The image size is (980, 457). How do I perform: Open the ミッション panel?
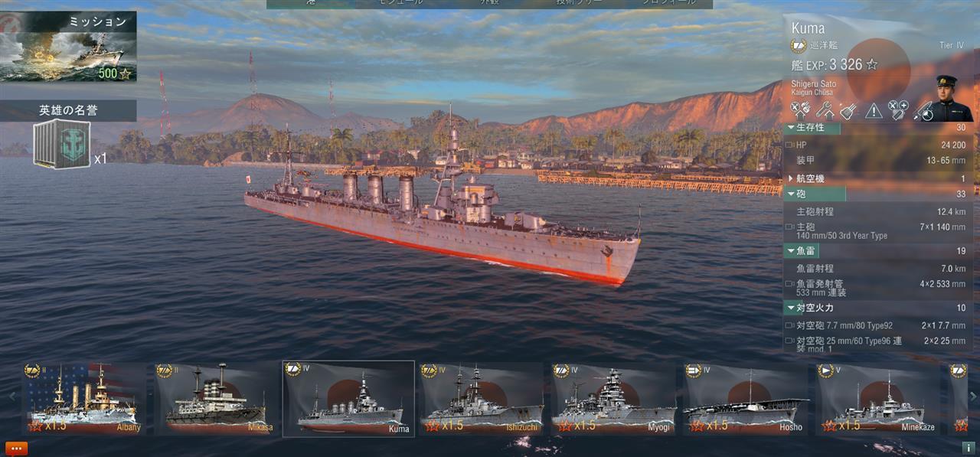[x=68, y=47]
